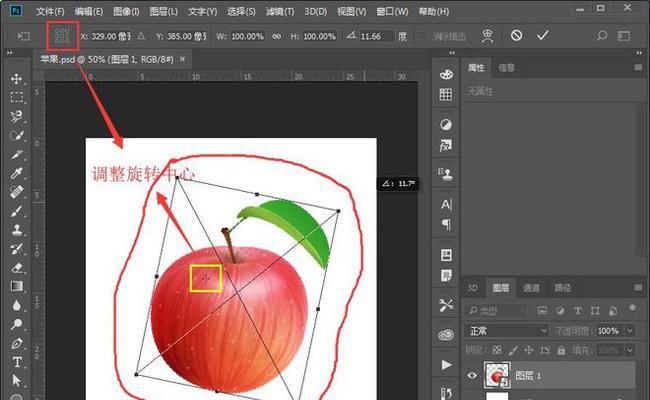This screenshot has width=650, height=400.
Task: Select the Rectangular Marquee tool
Action: (x=17, y=97)
